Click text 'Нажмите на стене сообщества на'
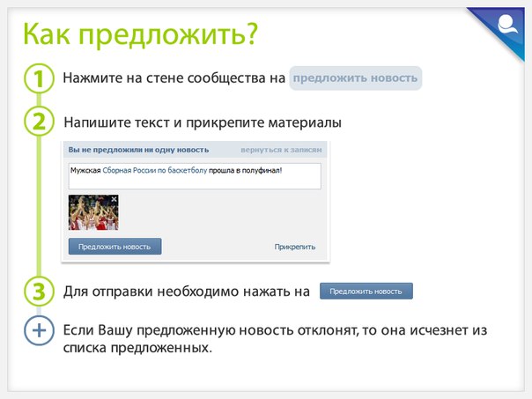Viewport: 532px width, 399px height. pyautogui.click(x=174, y=78)
